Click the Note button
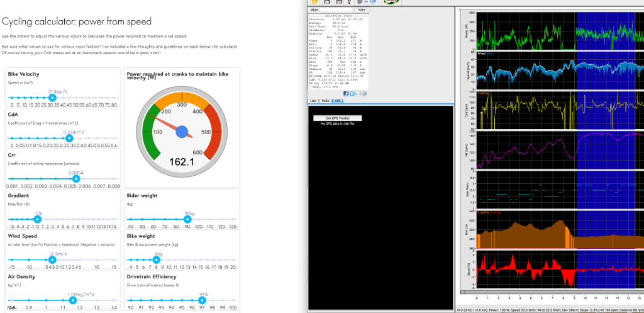This screenshot has height=313, width=644. click(362, 9)
